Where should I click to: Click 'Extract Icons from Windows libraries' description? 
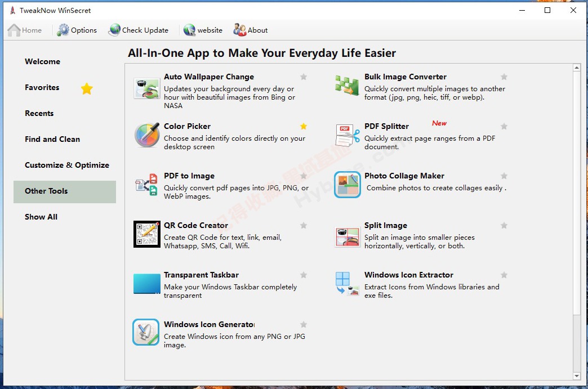[431, 291]
